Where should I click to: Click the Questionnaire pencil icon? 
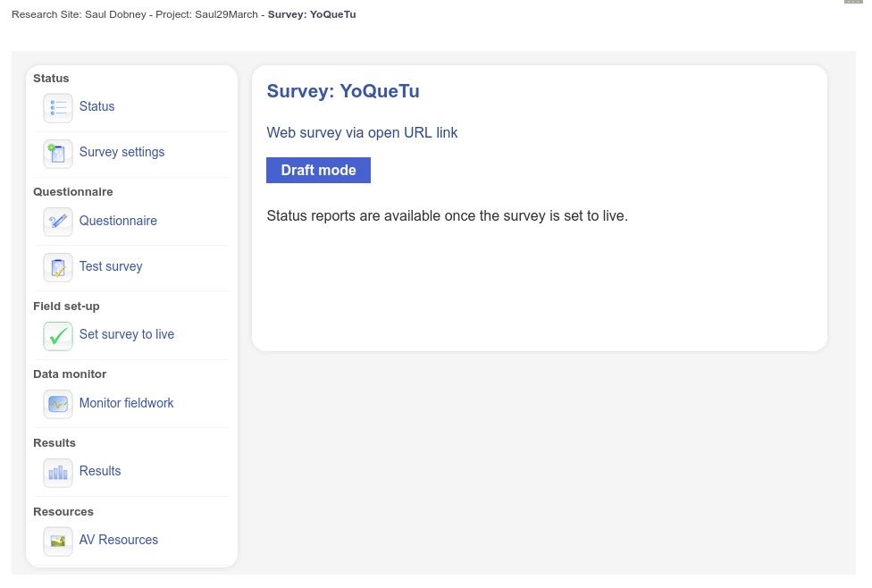pos(58,222)
